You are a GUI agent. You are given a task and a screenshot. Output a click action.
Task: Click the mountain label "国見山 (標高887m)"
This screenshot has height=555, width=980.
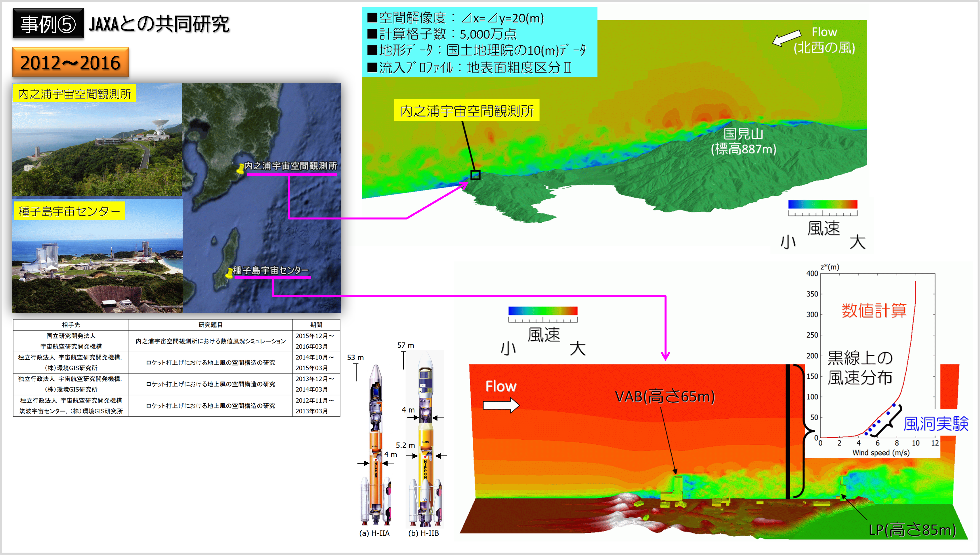[x=743, y=141]
